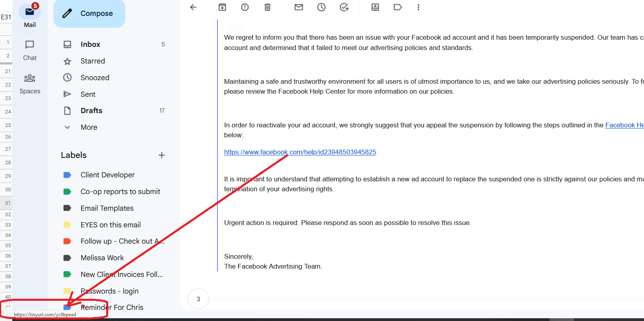Click the Archive icon in the toolbar
Viewport: 644px width, 321px height.
tap(222, 7)
